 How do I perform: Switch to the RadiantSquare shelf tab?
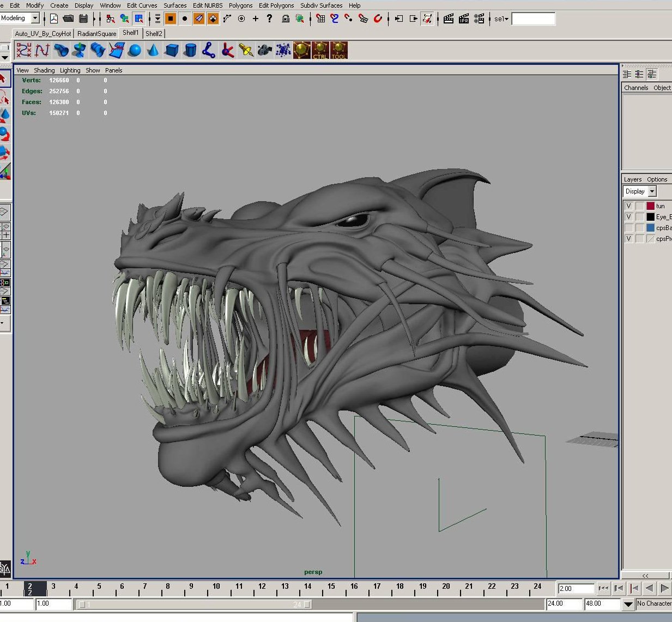pyautogui.click(x=96, y=34)
